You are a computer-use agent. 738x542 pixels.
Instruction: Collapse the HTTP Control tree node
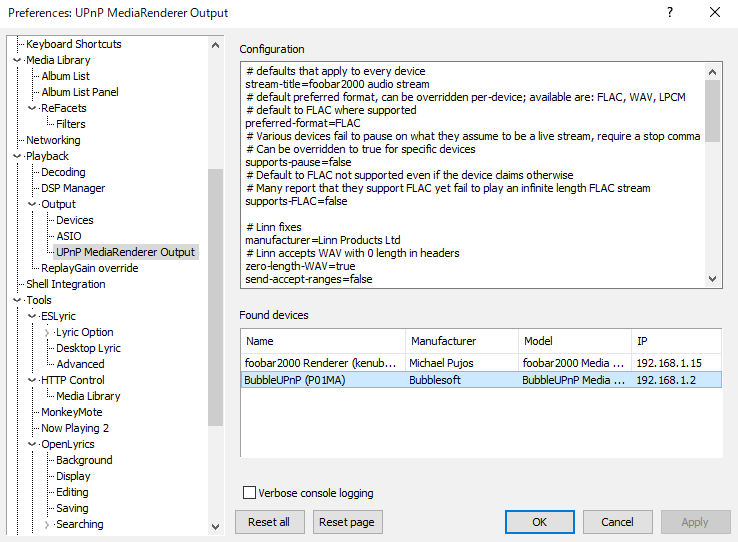click(x=32, y=380)
